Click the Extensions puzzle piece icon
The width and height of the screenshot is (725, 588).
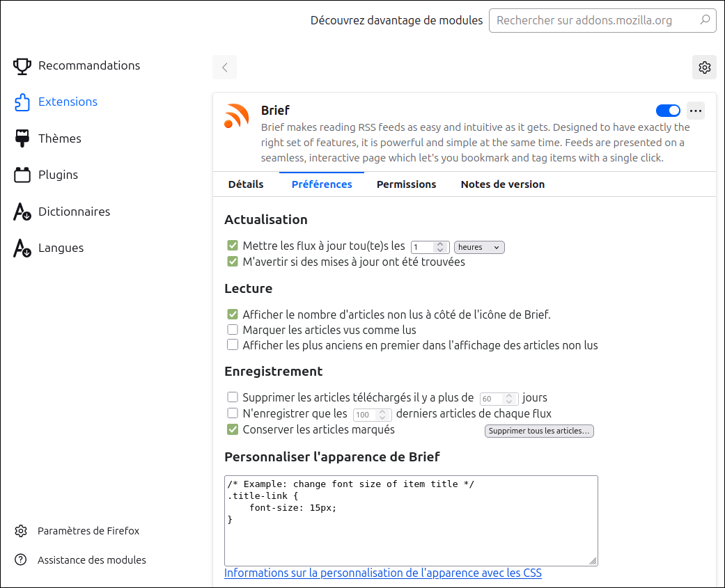(x=22, y=102)
